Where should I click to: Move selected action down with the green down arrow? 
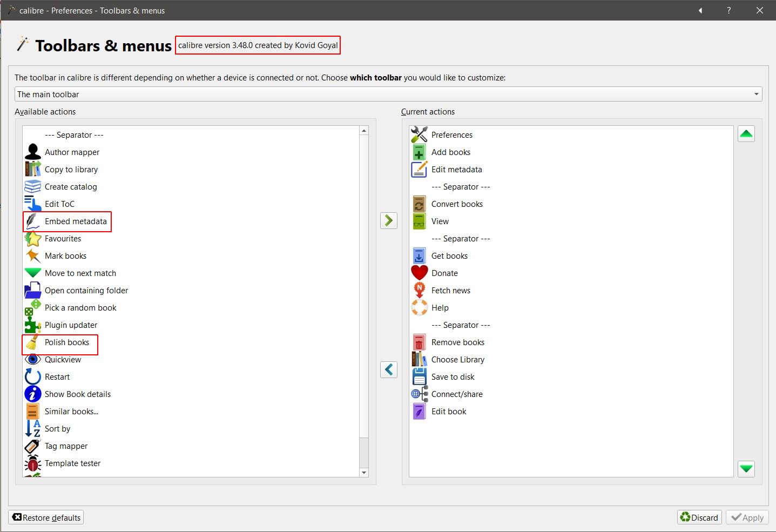746,469
